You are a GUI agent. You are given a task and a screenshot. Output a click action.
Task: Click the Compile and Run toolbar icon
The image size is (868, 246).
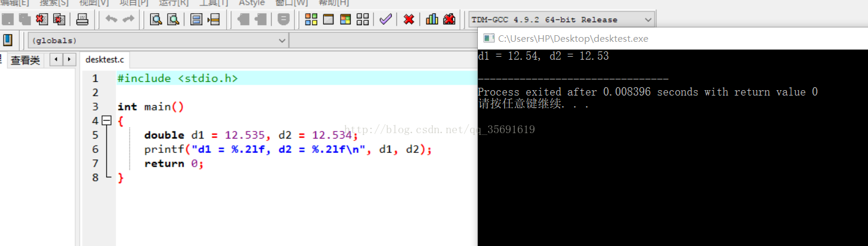point(345,19)
